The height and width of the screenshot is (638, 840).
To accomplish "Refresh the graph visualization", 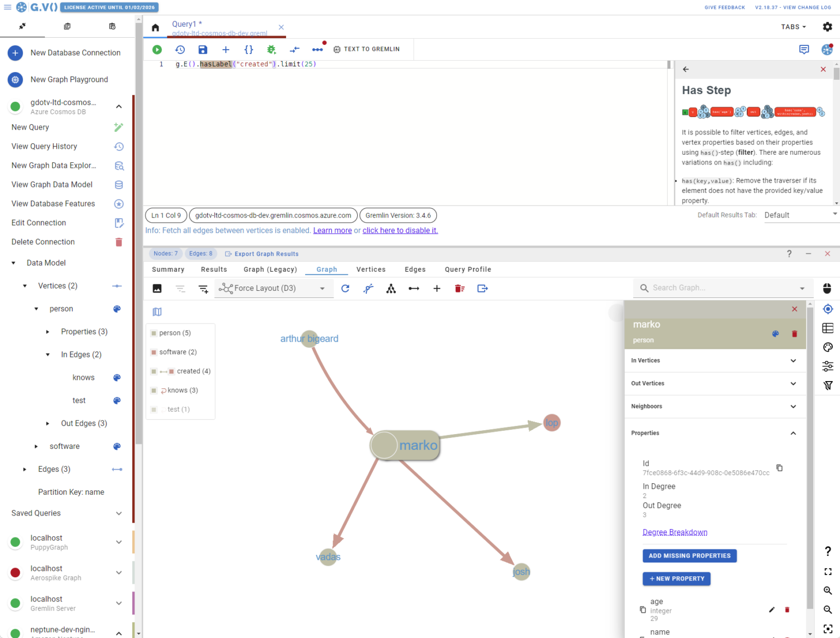I will (x=345, y=288).
